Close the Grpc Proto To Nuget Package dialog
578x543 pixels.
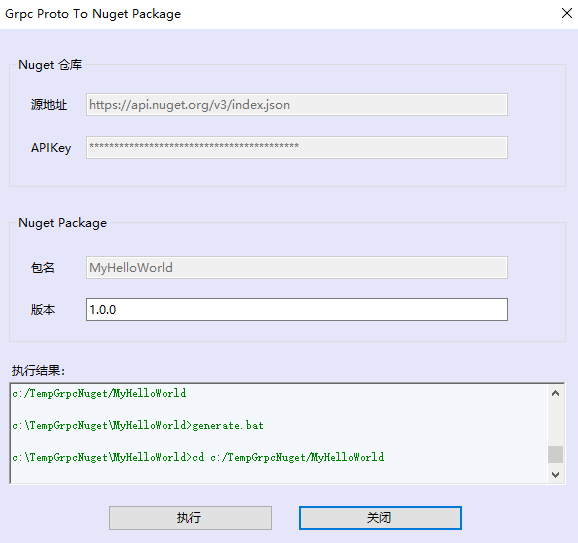pyautogui.click(x=567, y=13)
